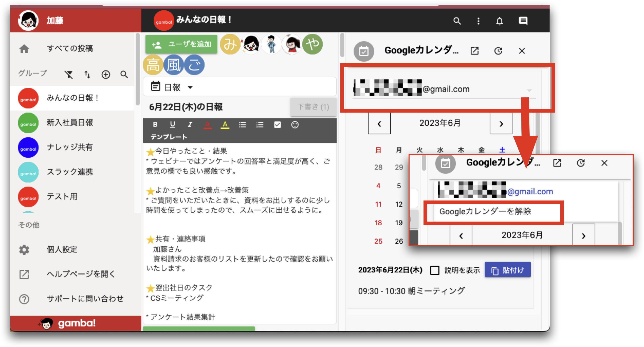Select day 25 in the calendar
This screenshot has height=347, width=644.
(378, 241)
